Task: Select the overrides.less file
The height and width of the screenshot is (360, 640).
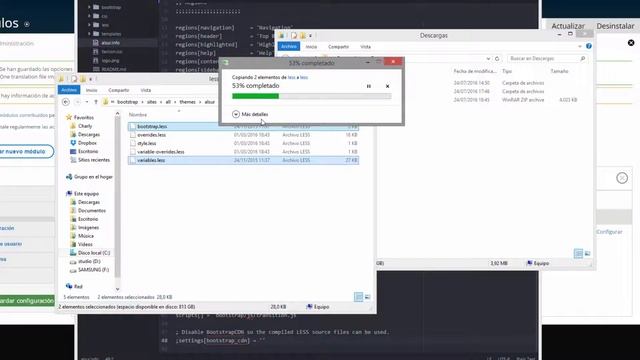Action: [x=243, y=135]
